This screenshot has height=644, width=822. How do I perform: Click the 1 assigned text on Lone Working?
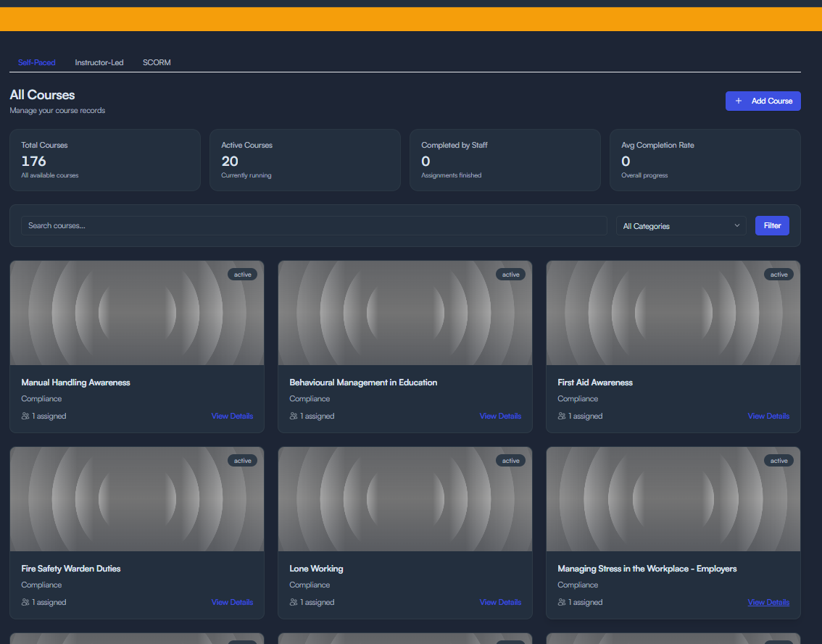click(x=317, y=602)
